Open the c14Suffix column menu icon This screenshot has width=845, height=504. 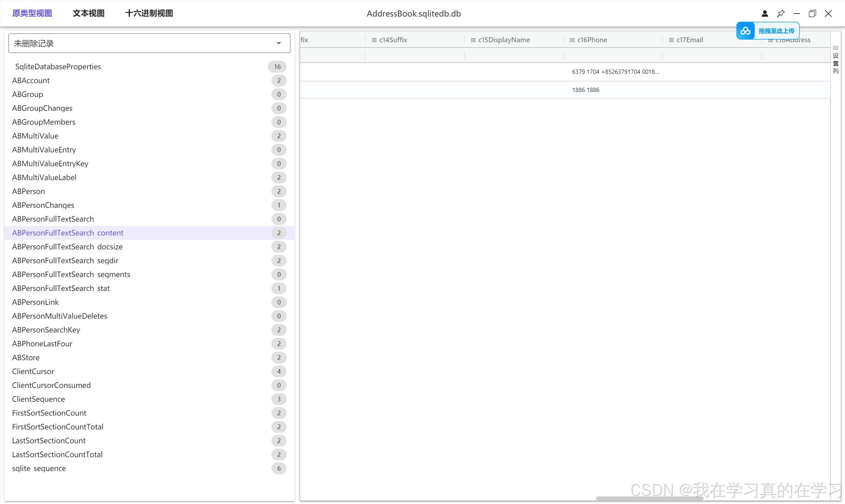click(x=374, y=40)
